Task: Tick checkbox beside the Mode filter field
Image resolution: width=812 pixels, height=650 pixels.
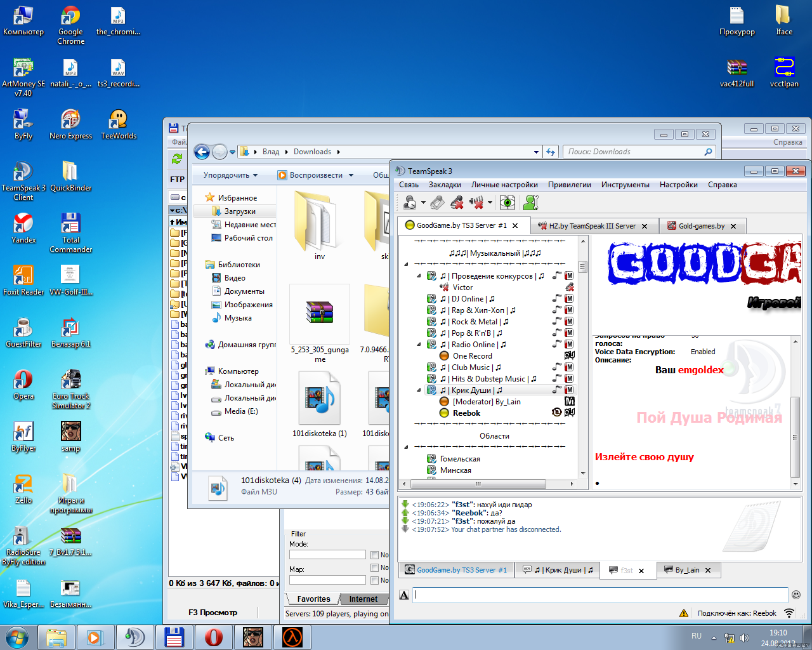Action: point(374,555)
